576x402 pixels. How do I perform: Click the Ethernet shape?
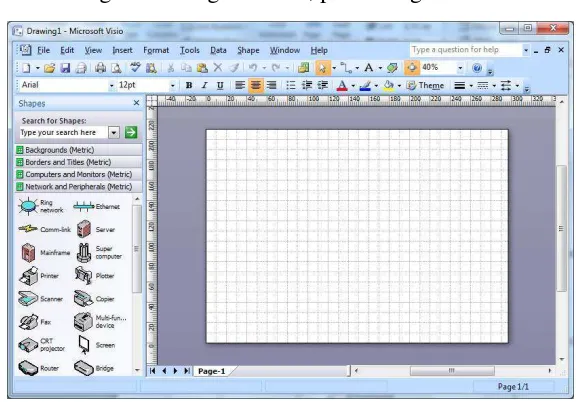[96, 207]
